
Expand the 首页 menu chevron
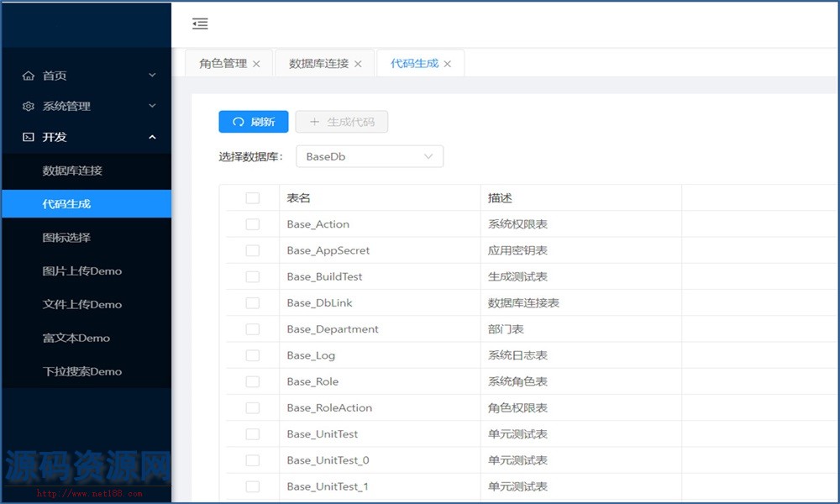(152, 76)
